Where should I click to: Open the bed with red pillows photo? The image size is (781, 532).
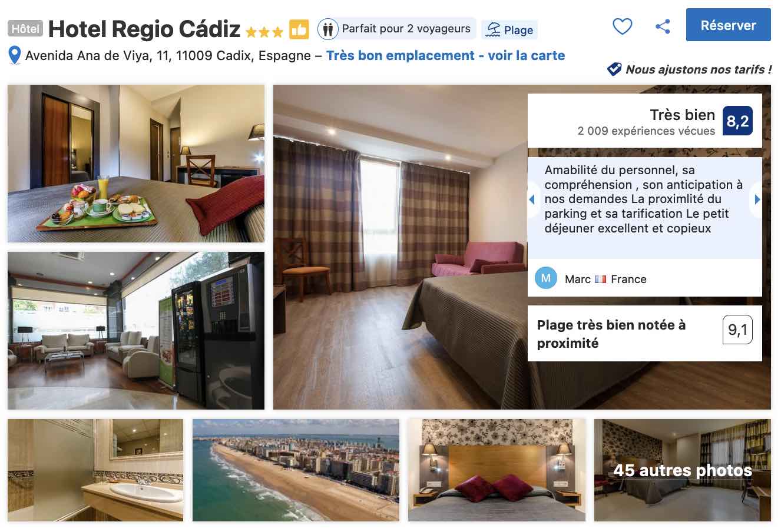497,470
